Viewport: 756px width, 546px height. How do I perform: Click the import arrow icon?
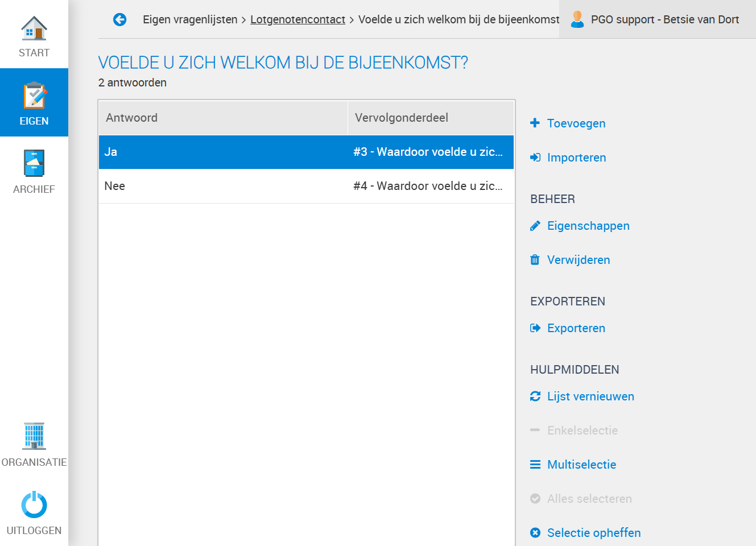535,158
